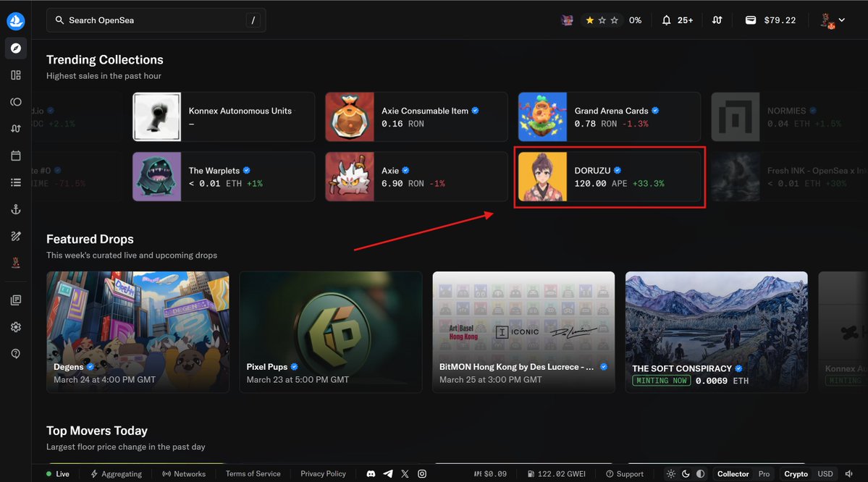This screenshot has height=482, width=868.
Task: Click the Featured Drops heading
Action: tap(90, 239)
